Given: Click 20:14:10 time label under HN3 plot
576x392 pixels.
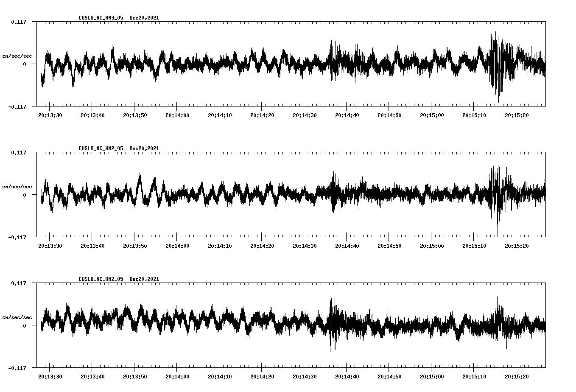Looking at the screenshot, I should tap(220, 115).
